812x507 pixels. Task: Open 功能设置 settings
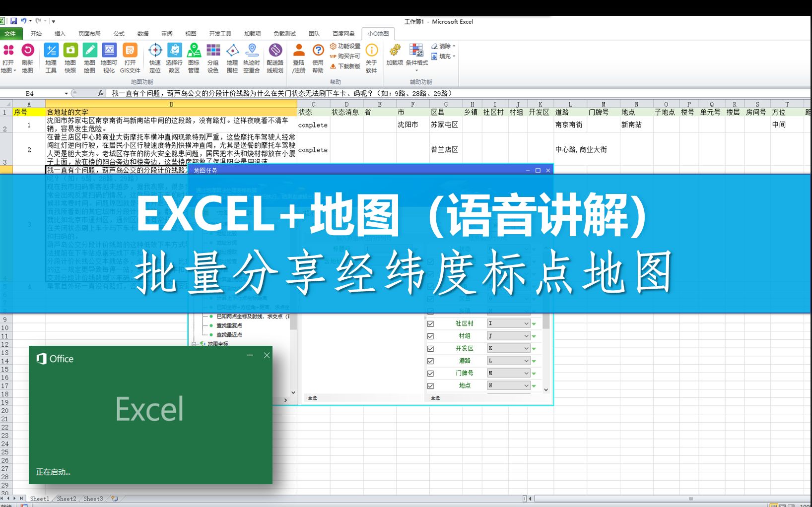(x=345, y=46)
